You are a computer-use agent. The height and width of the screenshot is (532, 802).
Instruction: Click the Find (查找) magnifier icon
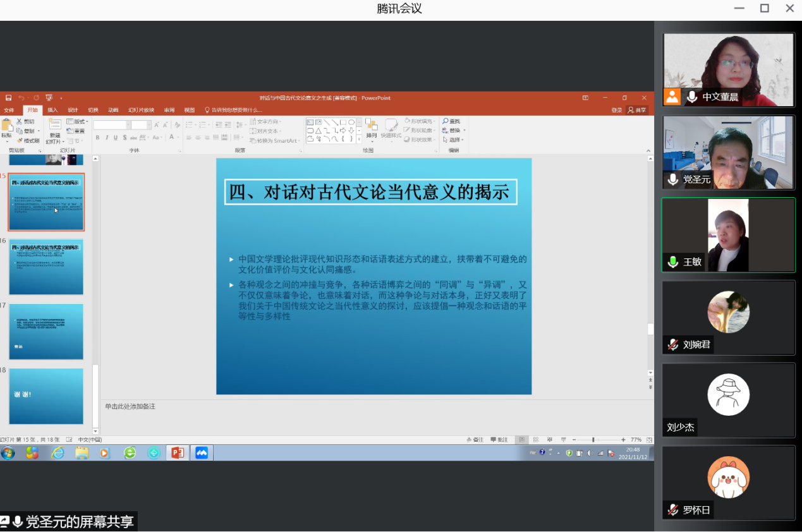tap(446, 121)
